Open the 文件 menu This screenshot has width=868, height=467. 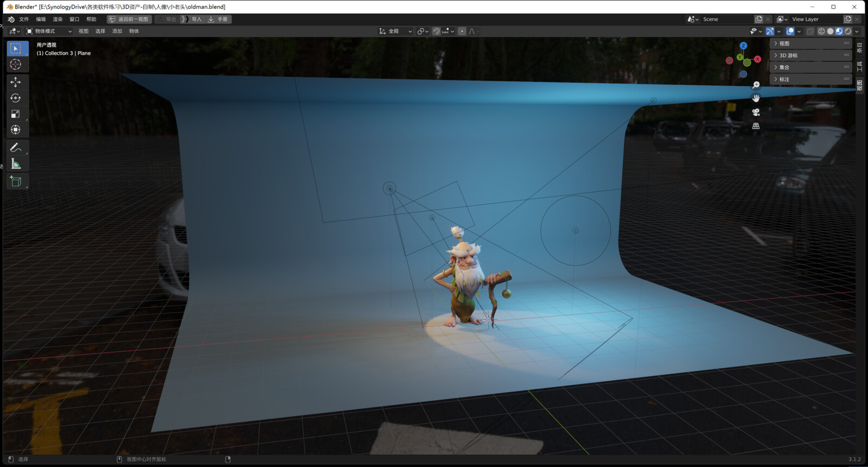[x=24, y=19]
